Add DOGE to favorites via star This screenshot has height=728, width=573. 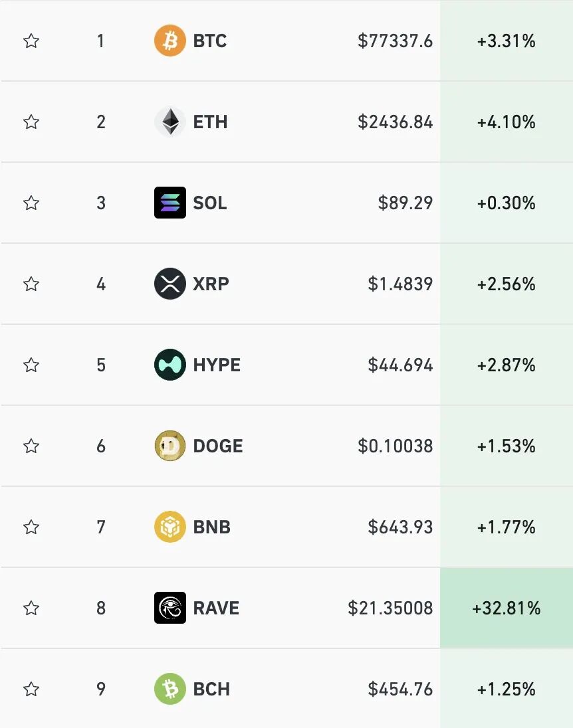[x=31, y=446]
